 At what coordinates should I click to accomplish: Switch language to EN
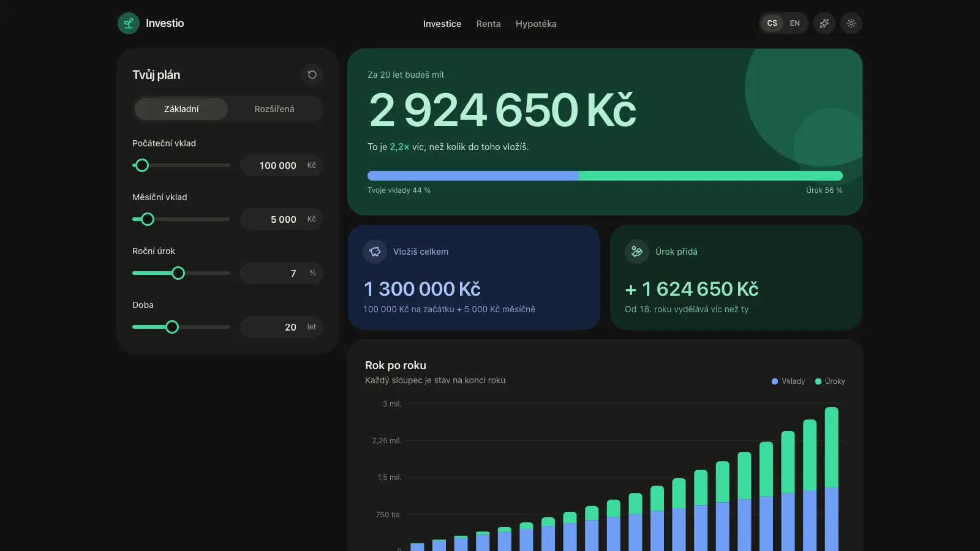[795, 23]
